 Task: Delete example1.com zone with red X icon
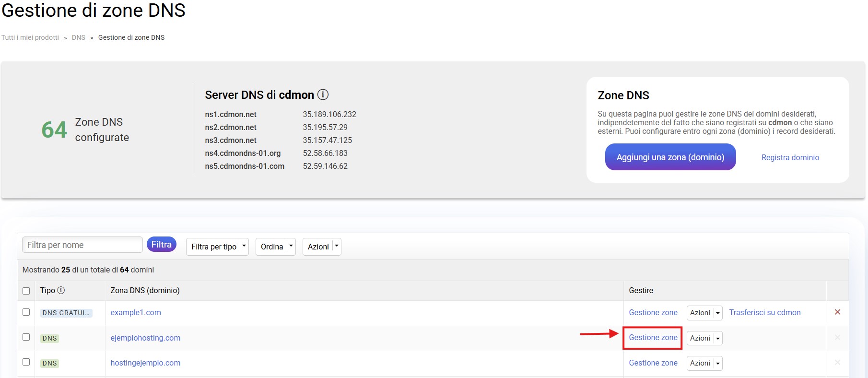(837, 312)
